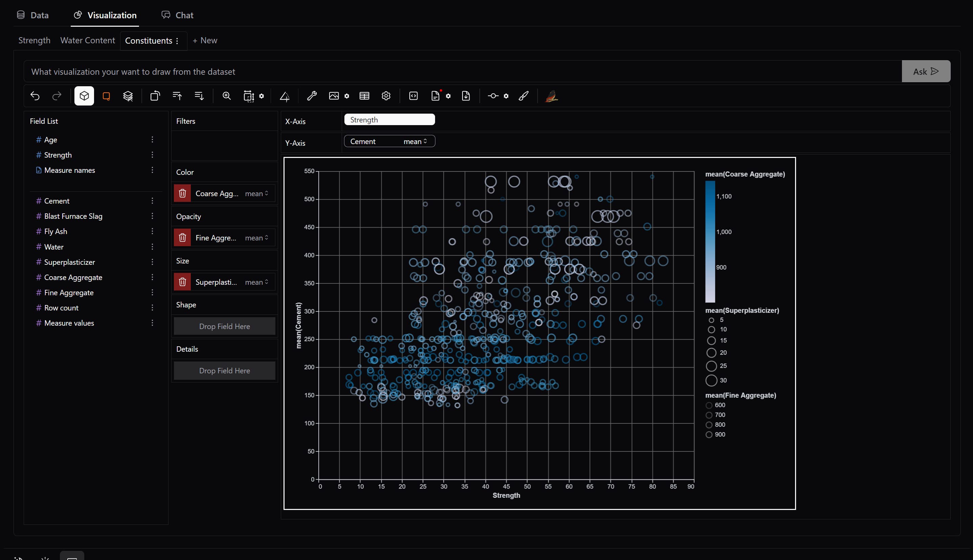The width and height of the screenshot is (973, 560).
Task: Open Coarse Aggregate mean dropdown in Color
Action: [257, 193]
